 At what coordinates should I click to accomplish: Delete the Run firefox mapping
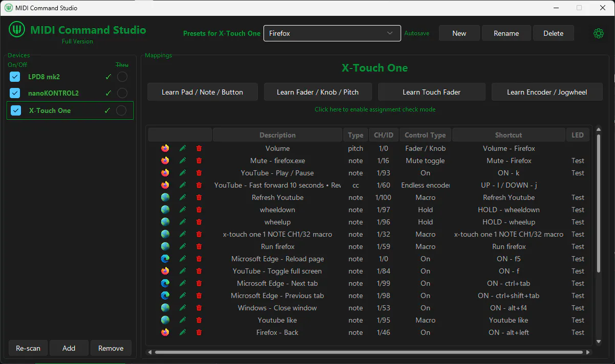[199, 246]
